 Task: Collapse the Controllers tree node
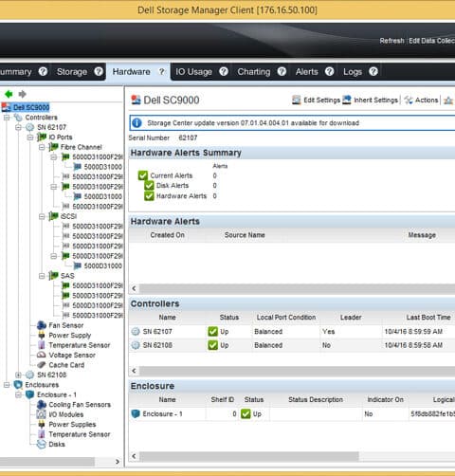(x=7, y=118)
